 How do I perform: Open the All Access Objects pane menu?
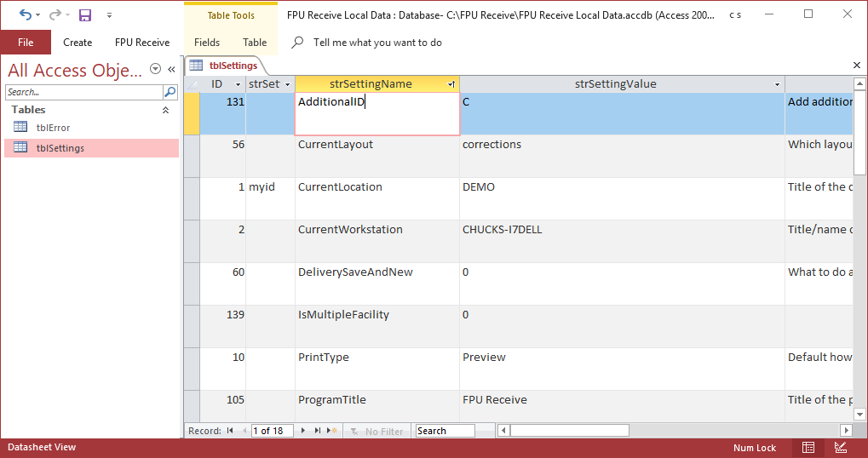[155, 69]
